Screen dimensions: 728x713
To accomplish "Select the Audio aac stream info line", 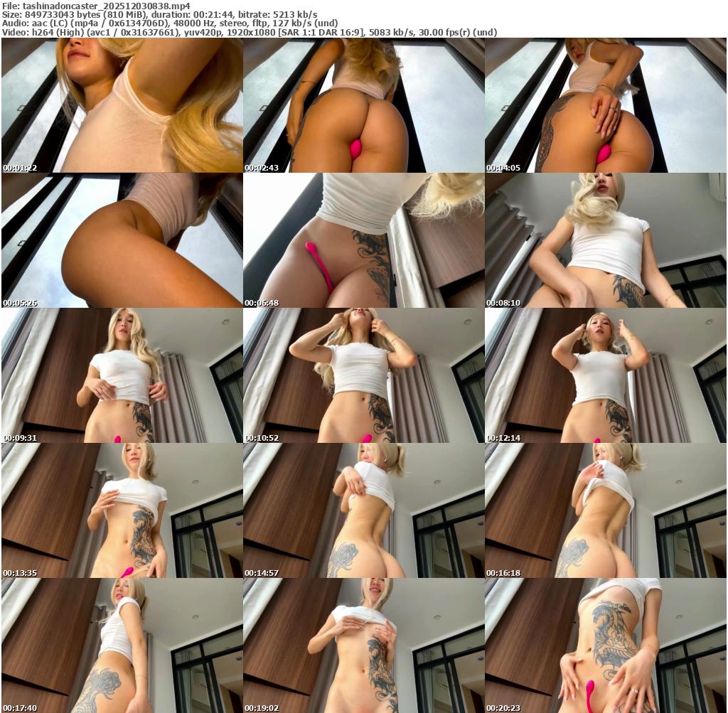I will [170, 23].
